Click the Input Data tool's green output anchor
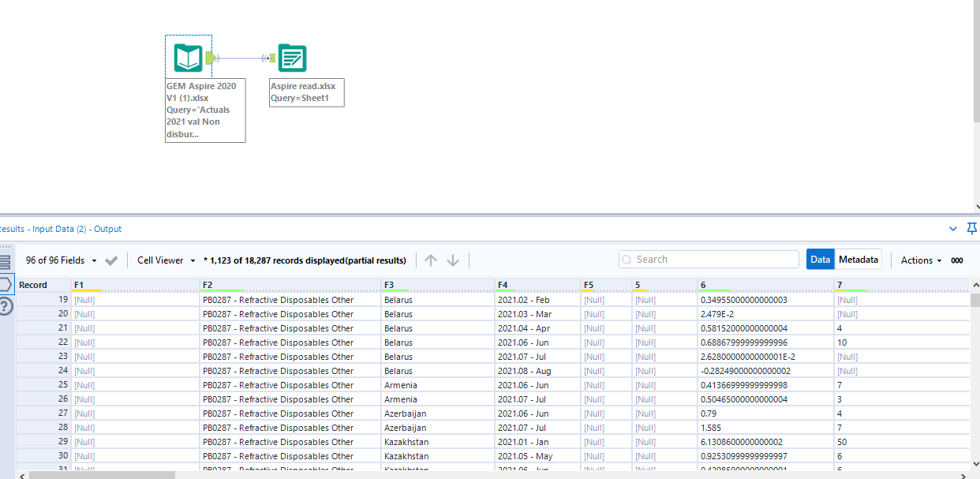Image resolution: width=980 pixels, height=479 pixels. pyautogui.click(x=210, y=58)
